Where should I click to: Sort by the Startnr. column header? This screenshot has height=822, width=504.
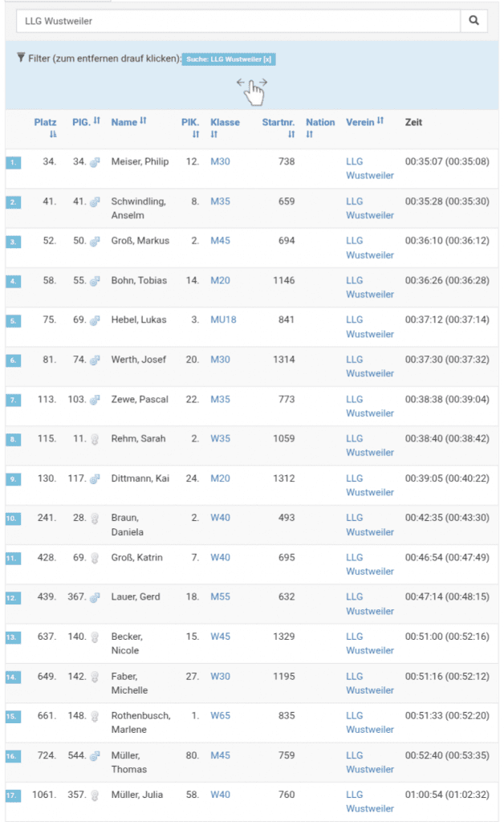click(x=278, y=122)
